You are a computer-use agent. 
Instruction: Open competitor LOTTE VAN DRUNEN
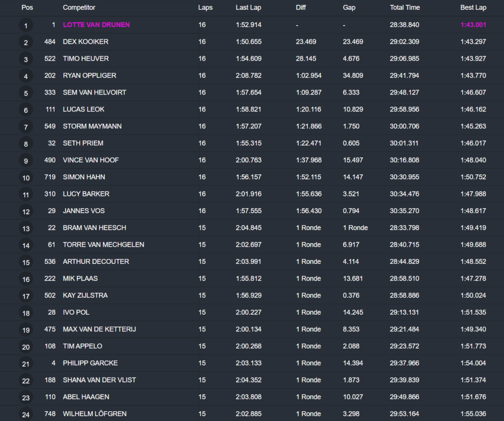coord(96,25)
